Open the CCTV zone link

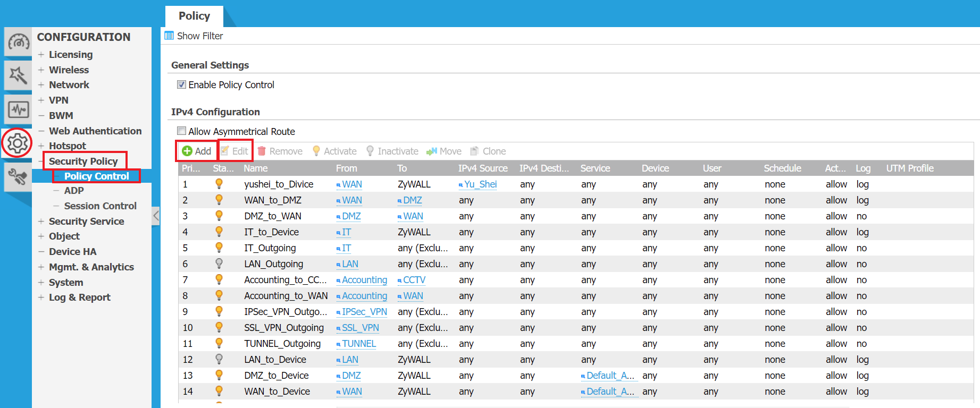[x=414, y=280]
